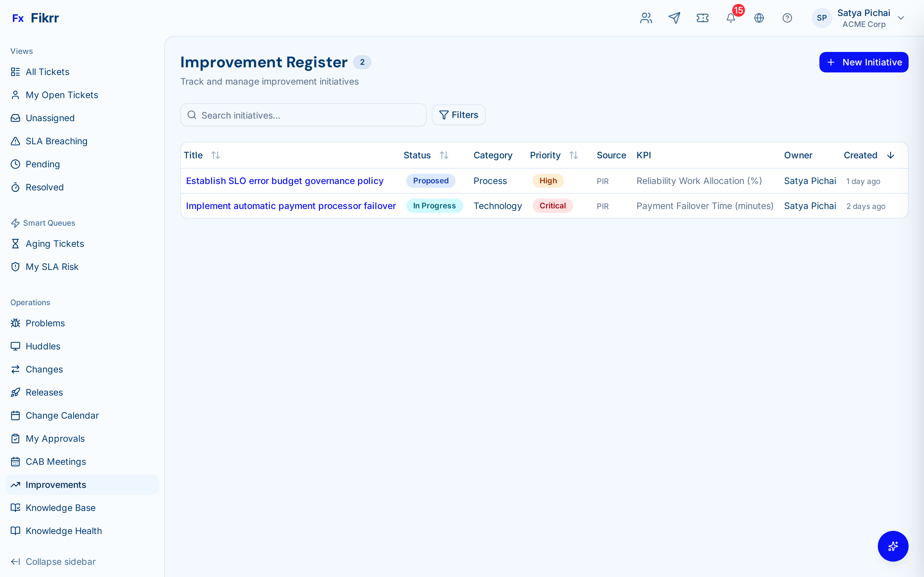Expand the Satya Pichai account dropdown
Viewport: 924px width, 577px height.
[x=901, y=18]
